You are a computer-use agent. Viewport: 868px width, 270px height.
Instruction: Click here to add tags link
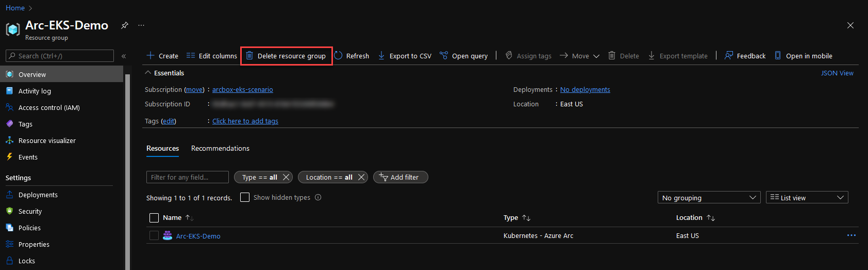(x=245, y=121)
